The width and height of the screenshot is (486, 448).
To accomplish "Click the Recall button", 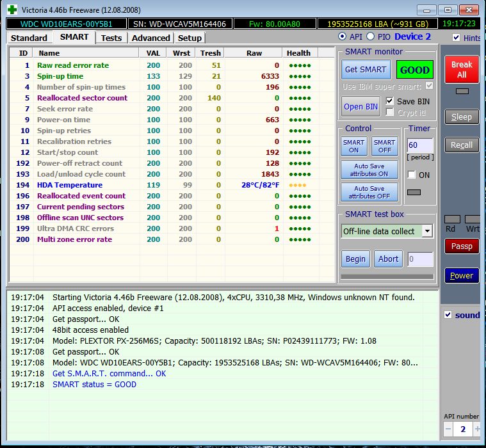I will (x=462, y=145).
